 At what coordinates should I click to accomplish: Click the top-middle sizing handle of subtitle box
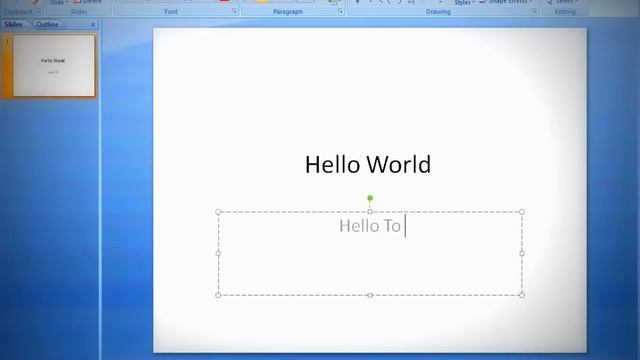point(370,212)
